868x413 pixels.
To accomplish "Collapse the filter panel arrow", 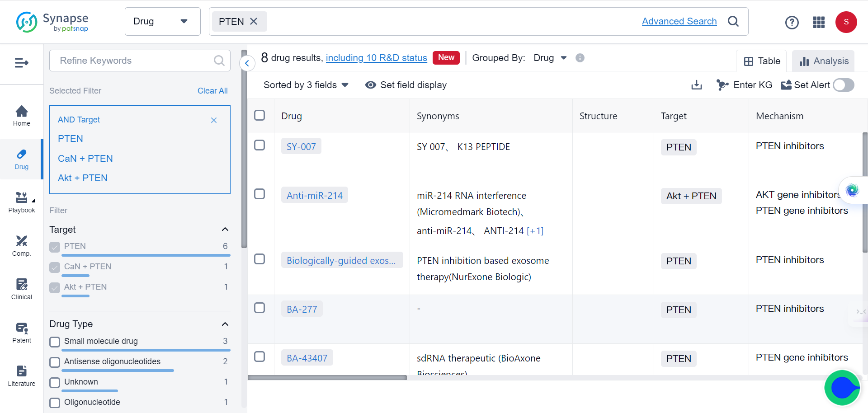I will pyautogui.click(x=247, y=63).
